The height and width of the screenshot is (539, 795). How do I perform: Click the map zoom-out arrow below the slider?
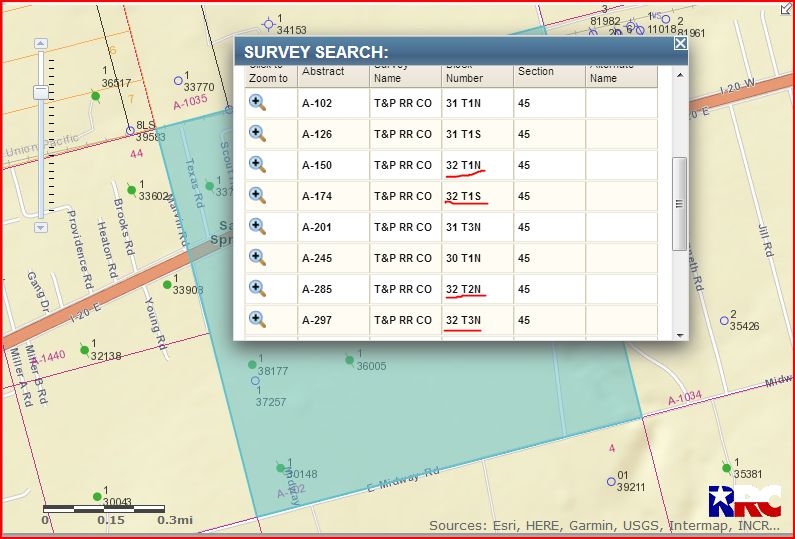pos(41,228)
